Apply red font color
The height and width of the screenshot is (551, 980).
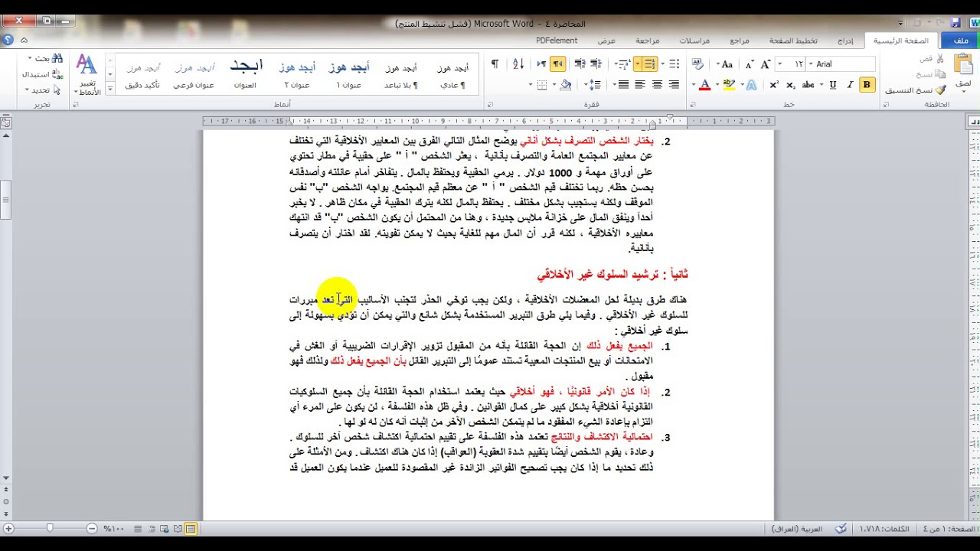point(705,85)
